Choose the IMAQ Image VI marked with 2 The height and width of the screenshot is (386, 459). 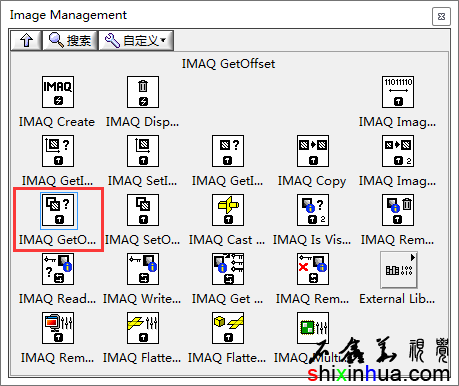pos(398,151)
